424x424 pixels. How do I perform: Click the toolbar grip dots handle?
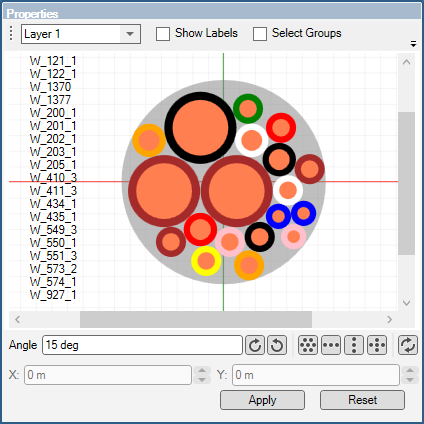click(11, 33)
